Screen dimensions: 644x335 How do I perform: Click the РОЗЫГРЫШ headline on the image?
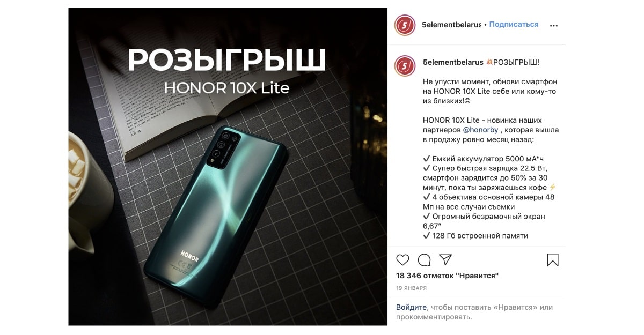226,59
